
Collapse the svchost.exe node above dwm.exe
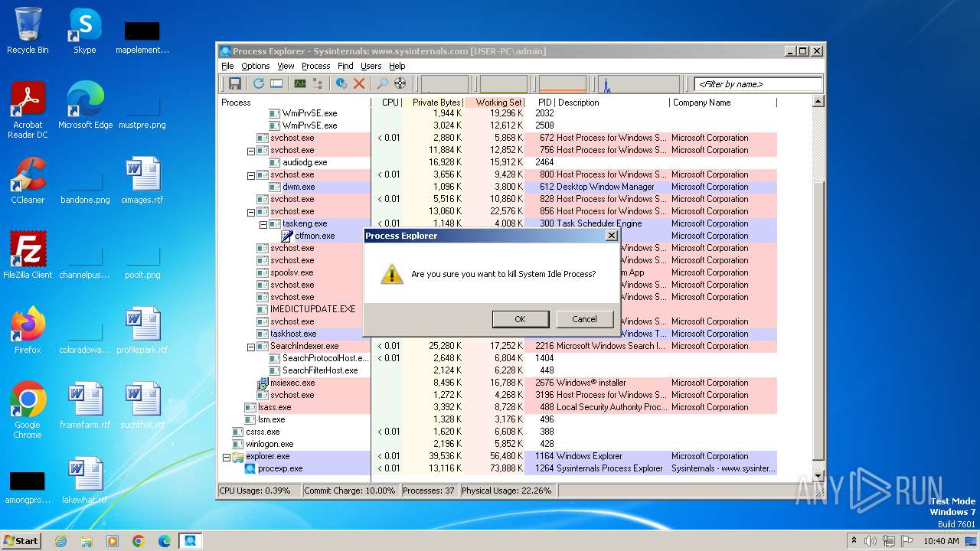coord(250,175)
